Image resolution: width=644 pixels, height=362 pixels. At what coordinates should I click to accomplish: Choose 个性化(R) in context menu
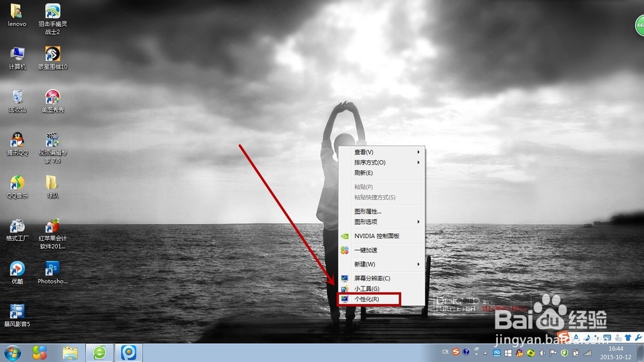tap(381, 299)
